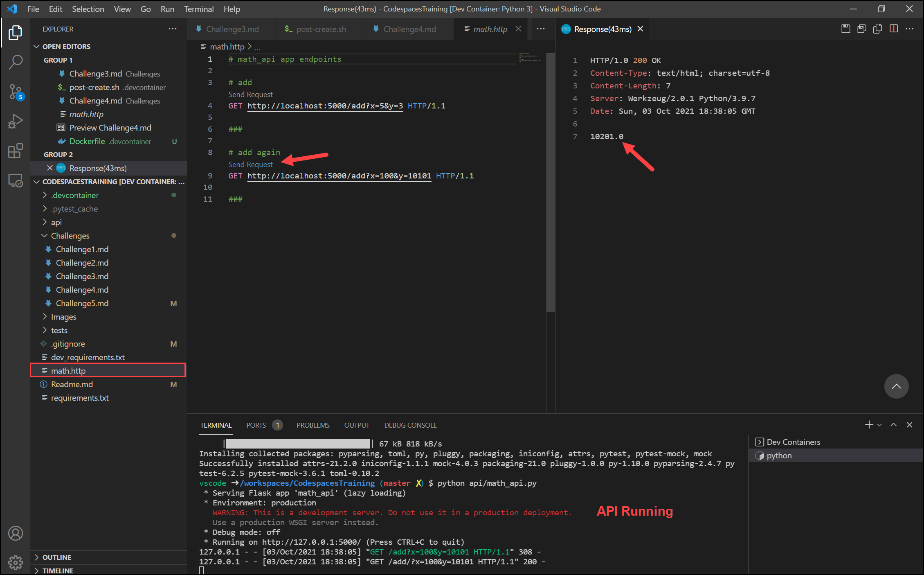Follow the localhost add?x=100&y=10101 URL link
This screenshot has width=924, height=575.
click(339, 176)
